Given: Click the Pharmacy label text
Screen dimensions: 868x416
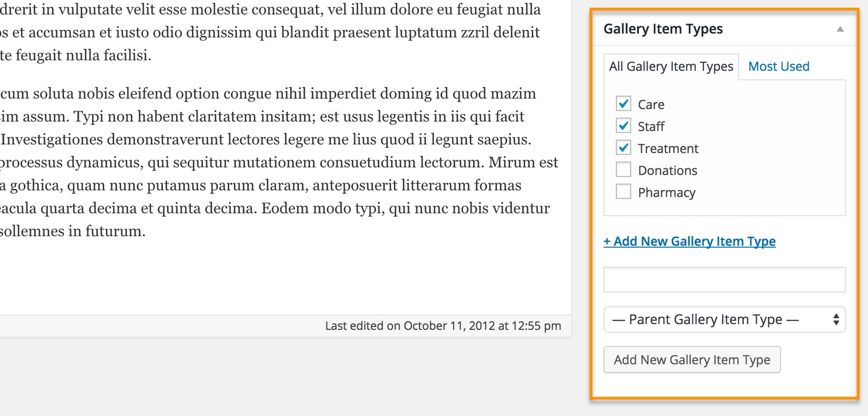Looking at the screenshot, I should pyautogui.click(x=667, y=193).
